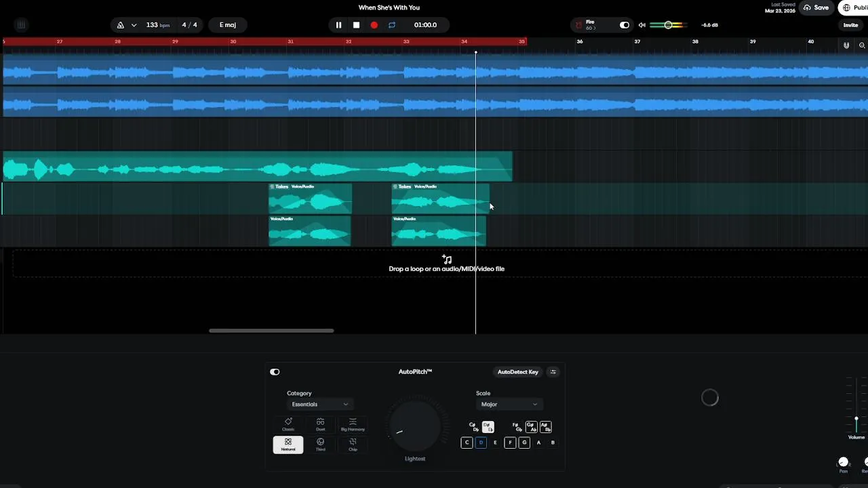Click the AutoPitch strength knob
868x488 pixels.
[415, 426]
